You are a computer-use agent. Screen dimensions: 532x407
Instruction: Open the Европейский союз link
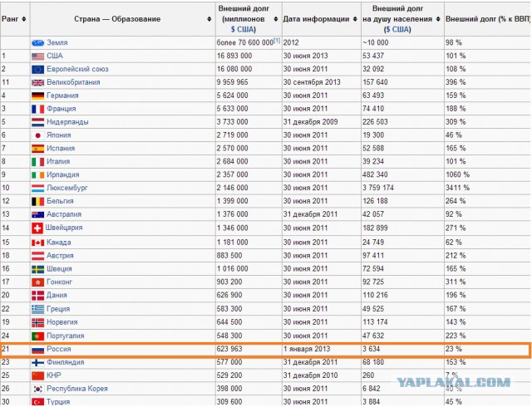(x=77, y=69)
